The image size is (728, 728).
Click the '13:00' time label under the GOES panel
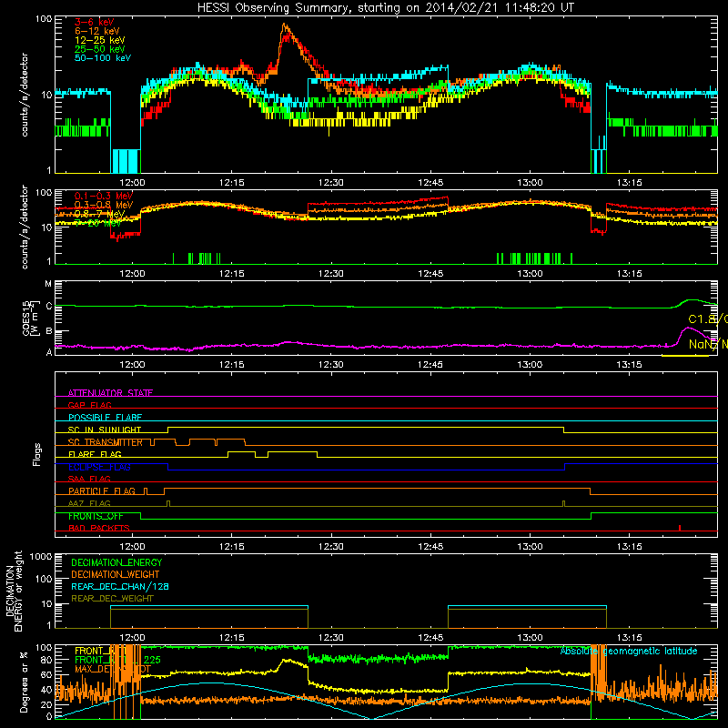click(530, 365)
